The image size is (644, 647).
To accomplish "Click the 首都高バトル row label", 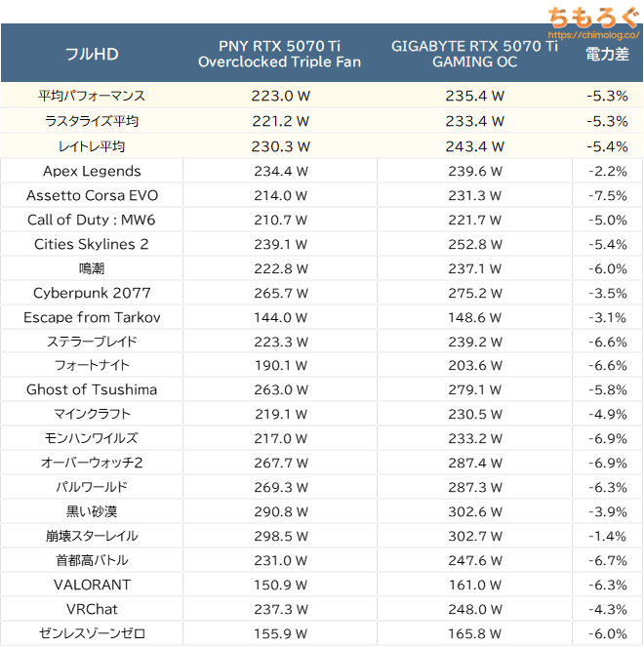I will point(92,559).
